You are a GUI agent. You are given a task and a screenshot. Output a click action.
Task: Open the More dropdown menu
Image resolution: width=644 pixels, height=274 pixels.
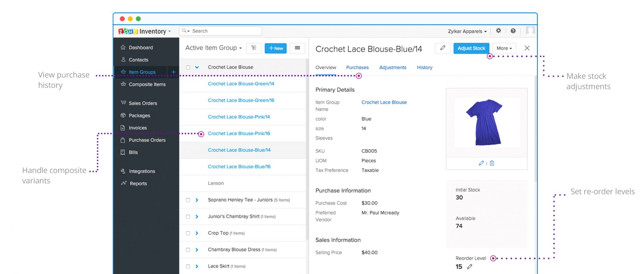(x=504, y=48)
